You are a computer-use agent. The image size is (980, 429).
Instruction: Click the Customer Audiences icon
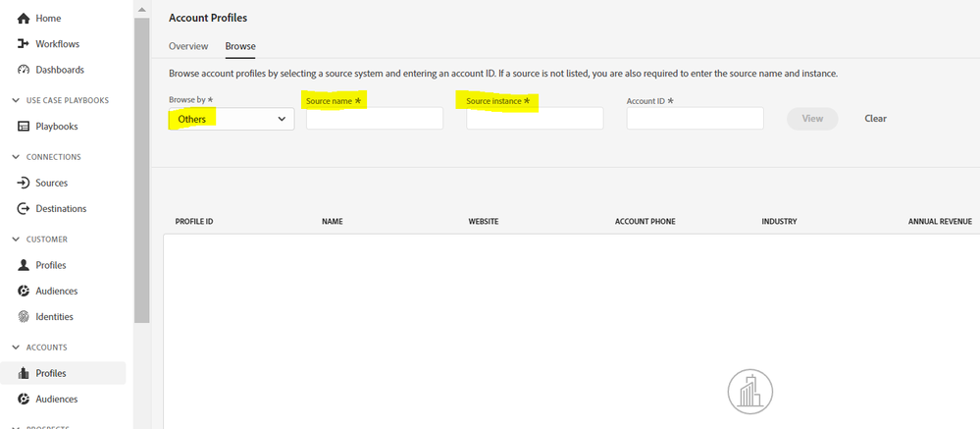tap(24, 291)
